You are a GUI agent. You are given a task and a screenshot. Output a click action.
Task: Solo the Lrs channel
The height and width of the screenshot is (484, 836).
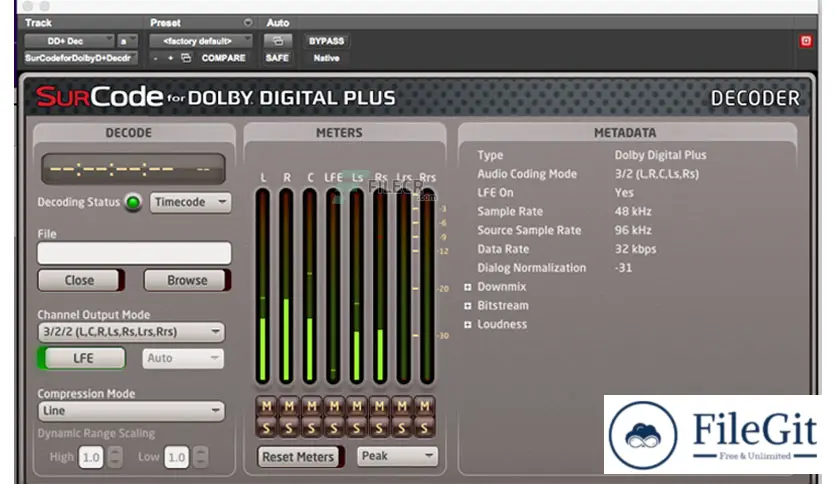tap(402, 427)
